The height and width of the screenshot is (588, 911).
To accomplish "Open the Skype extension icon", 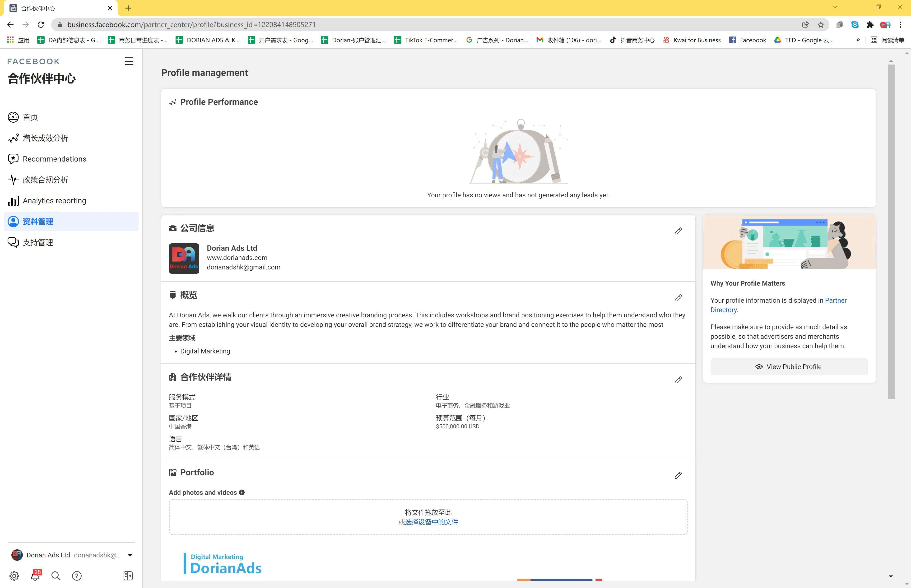I will pyautogui.click(x=855, y=24).
